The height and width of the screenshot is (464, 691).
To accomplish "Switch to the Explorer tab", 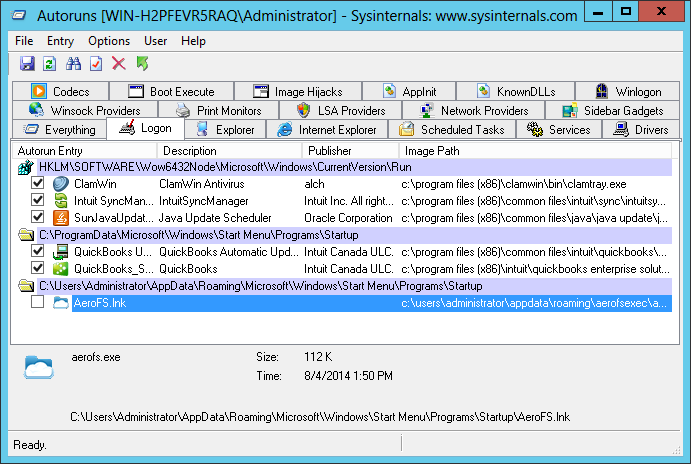I will click(225, 130).
